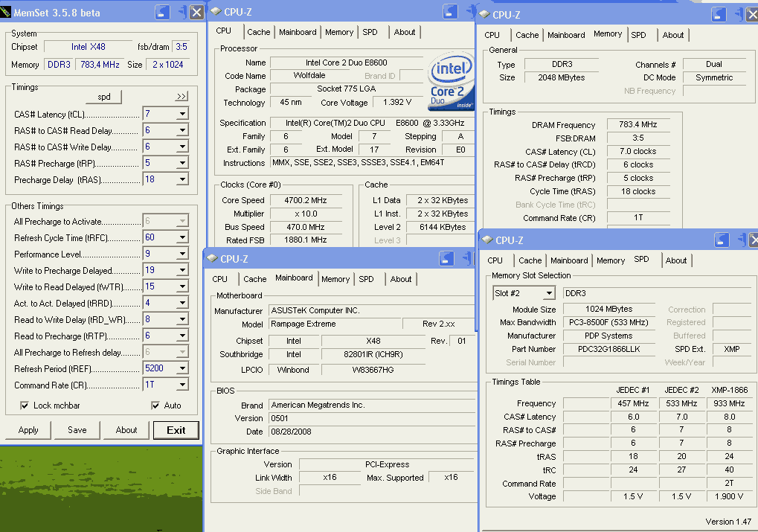The image size is (758, 532).
Task: Click the XMP-1866 frequency cell 933 MHz
Action: [729, 403]
